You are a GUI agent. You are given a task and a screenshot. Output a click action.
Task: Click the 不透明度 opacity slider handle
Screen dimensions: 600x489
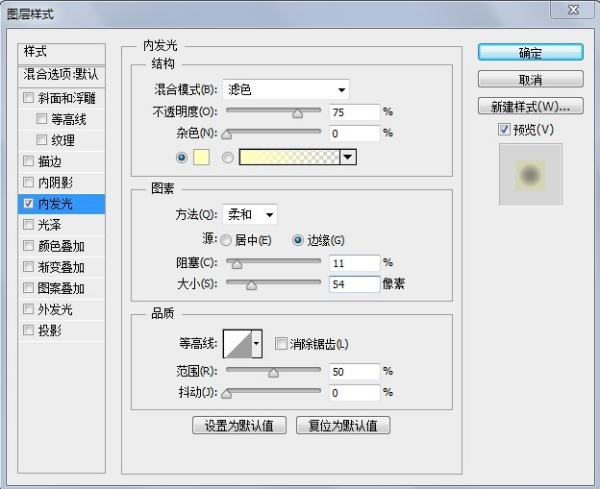point(297,113)
